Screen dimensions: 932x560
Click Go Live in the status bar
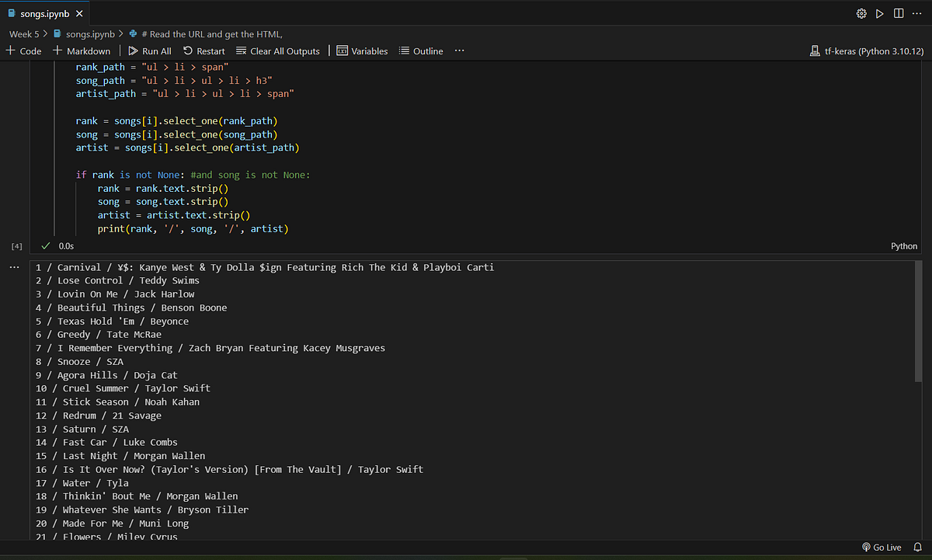click(x=881, y=547)
